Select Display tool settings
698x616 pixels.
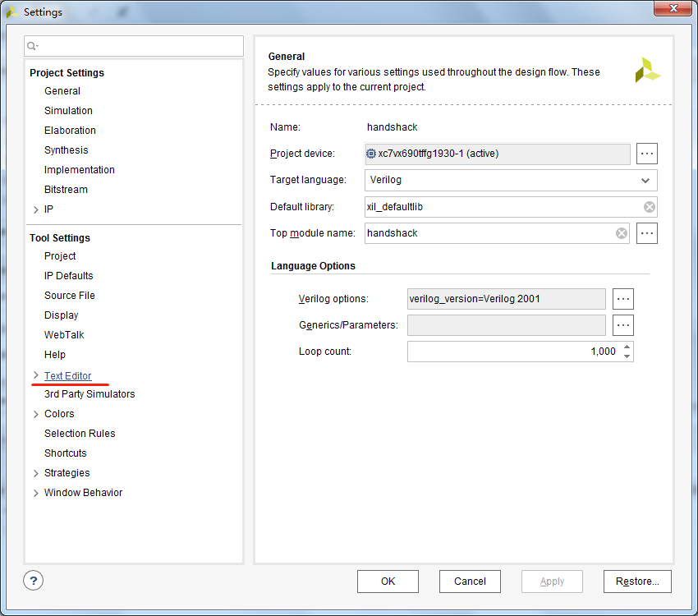tap(62, 315)
